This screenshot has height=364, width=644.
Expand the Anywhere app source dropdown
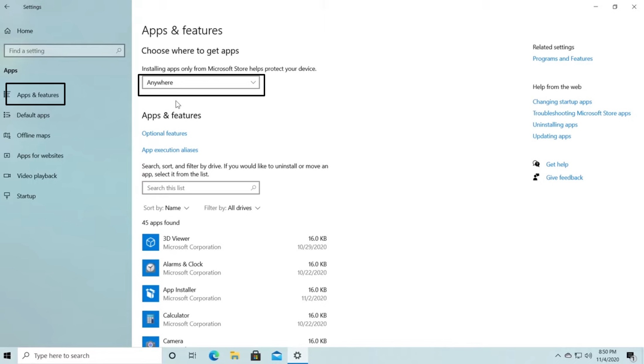[201, 82]
